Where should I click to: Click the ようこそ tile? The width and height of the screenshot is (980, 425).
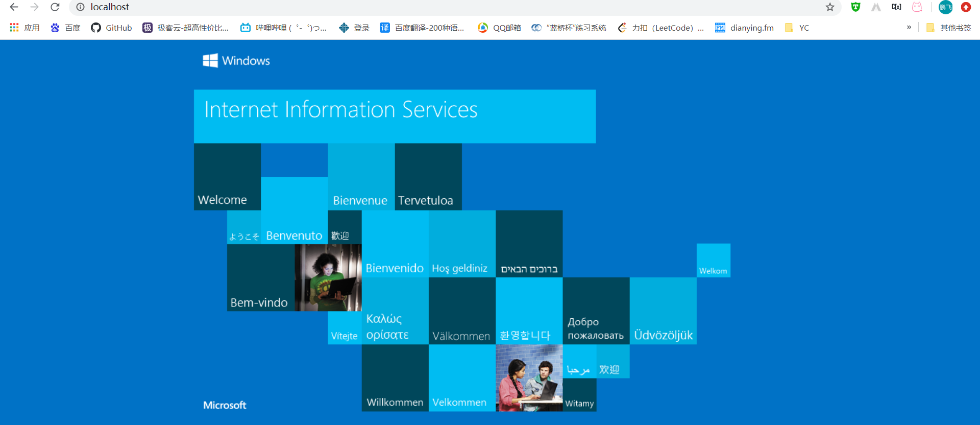coord(244,227)
